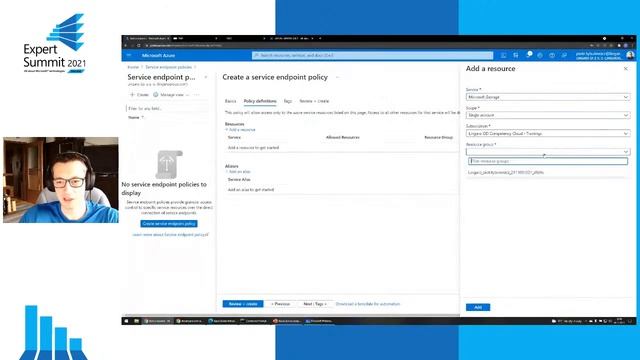This screenshot has height=360, width=640.
Task: Expand the Service dropdown showing Microsoft.Storage
Action: click(548, 97)
